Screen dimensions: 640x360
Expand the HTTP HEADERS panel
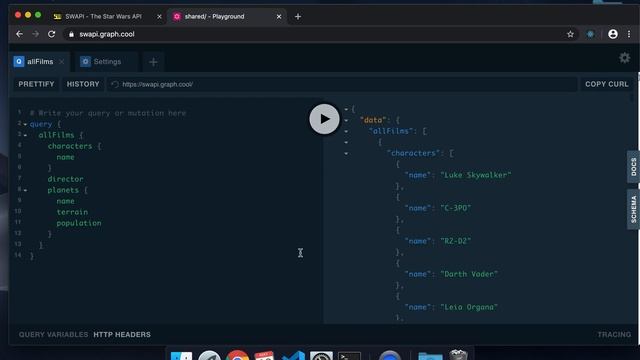coord(122,335)
